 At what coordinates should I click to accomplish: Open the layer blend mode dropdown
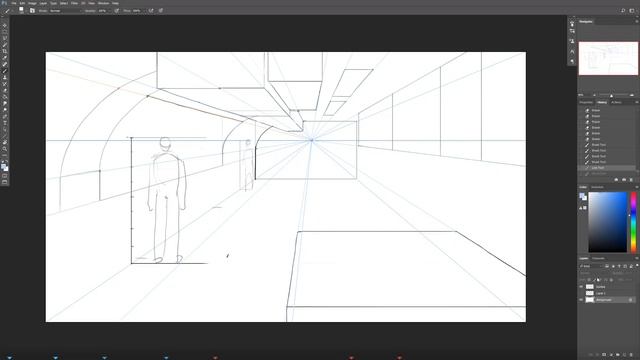tap(593, 273)
